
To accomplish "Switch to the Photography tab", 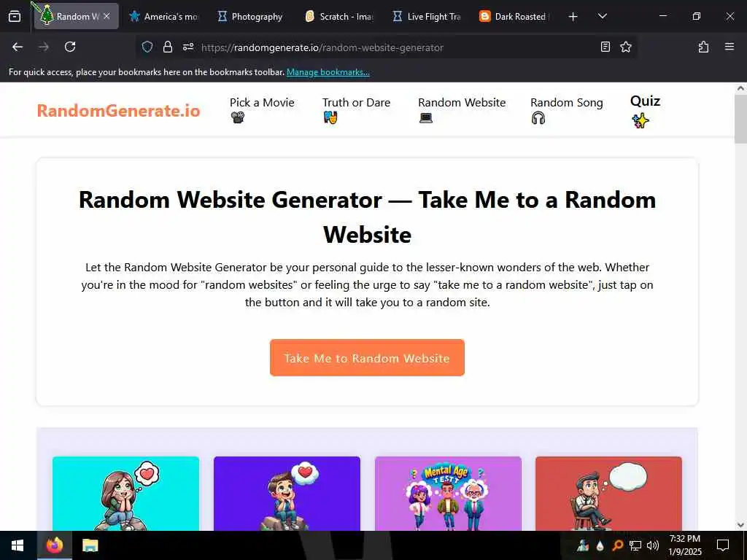I will coord(251,17).
